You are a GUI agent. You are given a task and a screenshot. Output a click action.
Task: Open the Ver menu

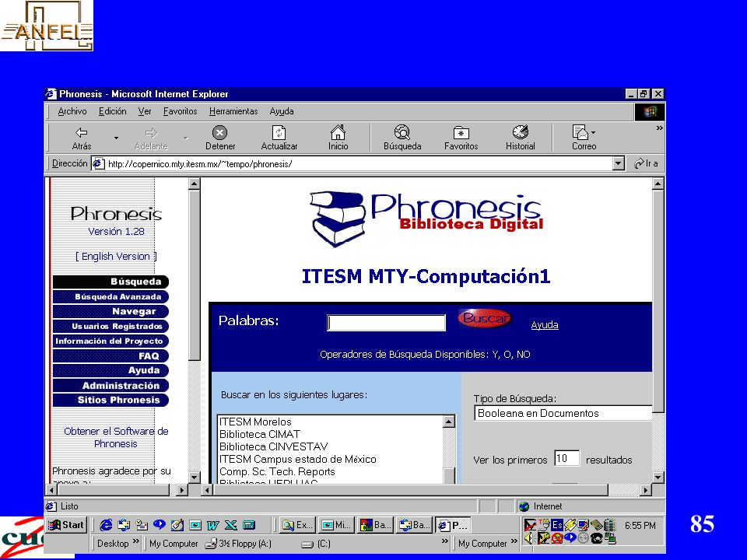145,111
